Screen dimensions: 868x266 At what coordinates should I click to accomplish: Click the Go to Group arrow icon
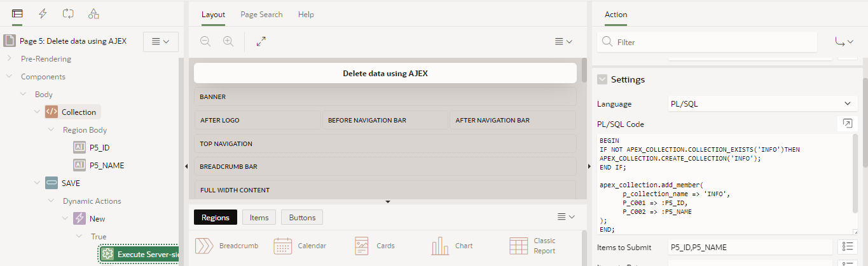[x=844, y=42]
